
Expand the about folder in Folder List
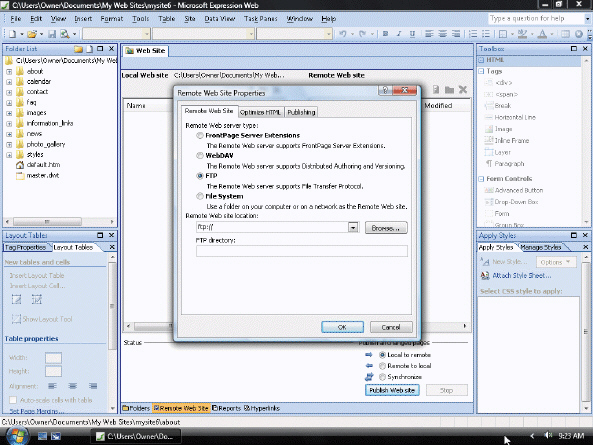click(9, 71)
